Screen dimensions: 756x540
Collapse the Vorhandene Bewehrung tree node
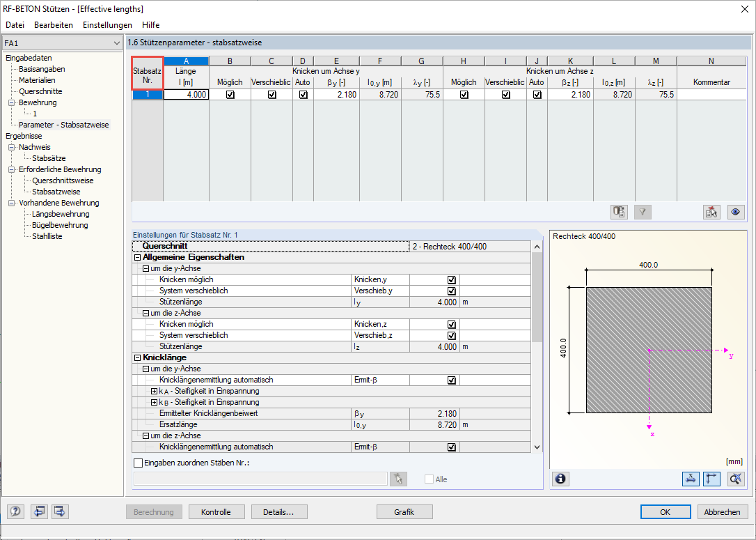click(12, 203)
